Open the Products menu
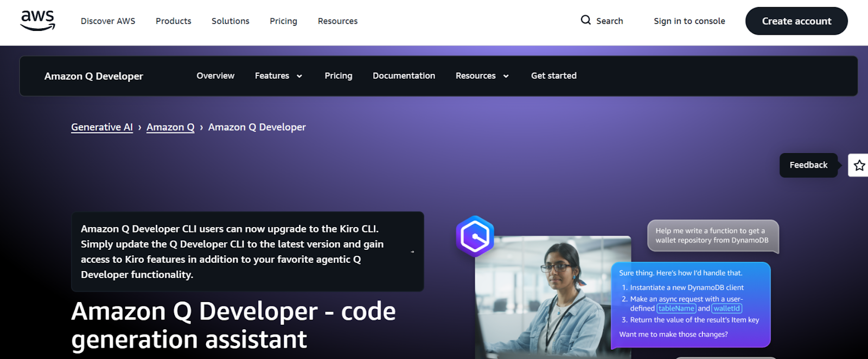The image size is (868, 359). pyautogui.click(x=174, y=21)
